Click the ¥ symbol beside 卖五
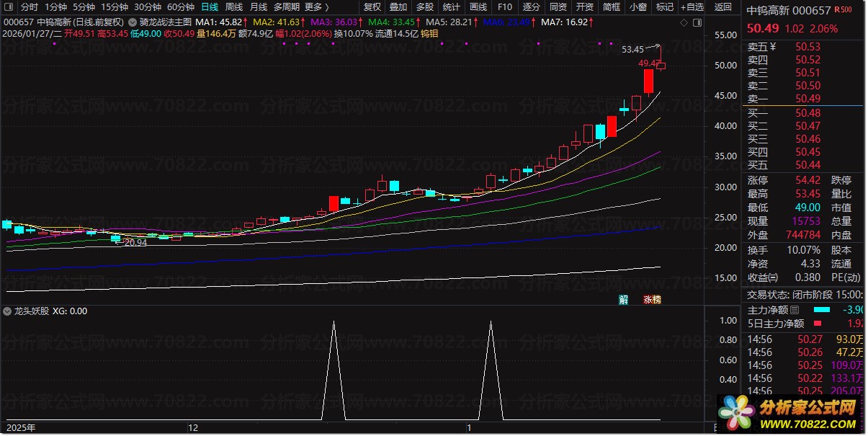 coord(773,47)
